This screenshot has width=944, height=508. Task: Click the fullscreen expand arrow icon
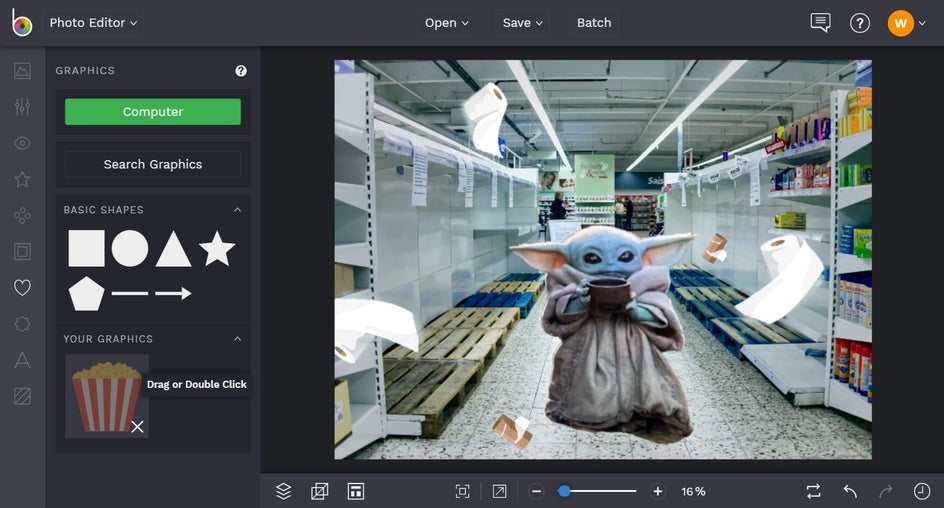[x=499, y=492]
